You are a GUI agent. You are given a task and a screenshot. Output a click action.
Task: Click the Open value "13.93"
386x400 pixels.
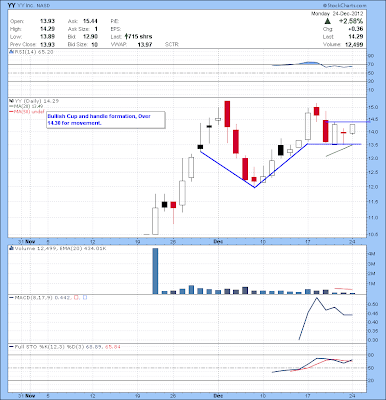tap(48, 21)
